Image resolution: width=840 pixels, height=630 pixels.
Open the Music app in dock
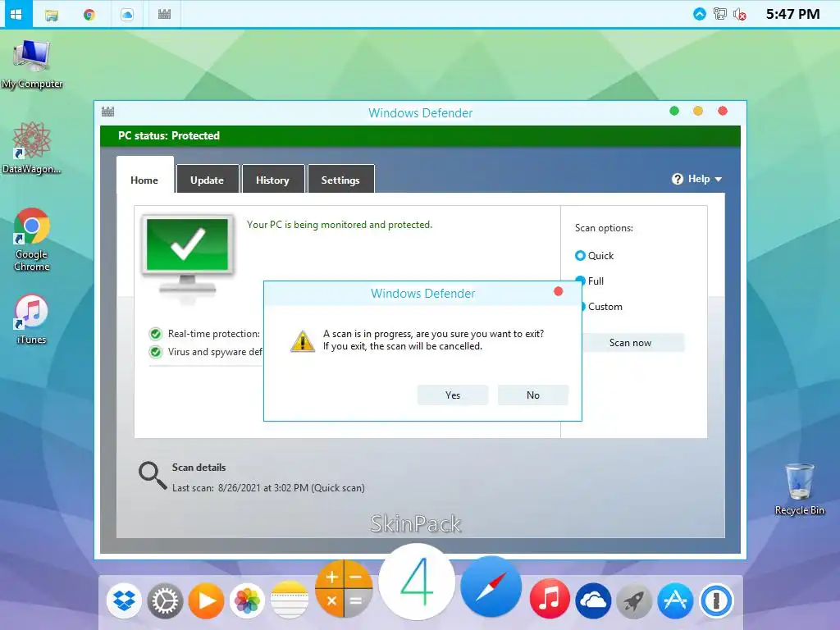549,599
